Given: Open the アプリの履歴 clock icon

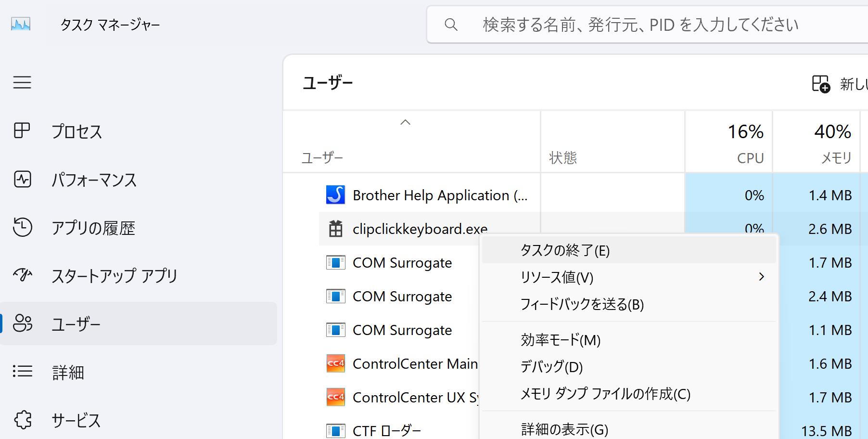Looking at the screenshot, I should point(22,227).
